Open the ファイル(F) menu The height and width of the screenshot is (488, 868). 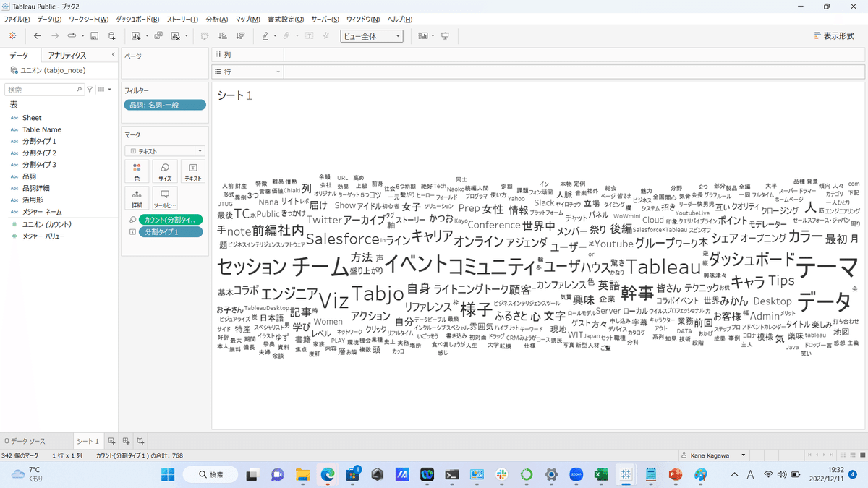(17, 19)
